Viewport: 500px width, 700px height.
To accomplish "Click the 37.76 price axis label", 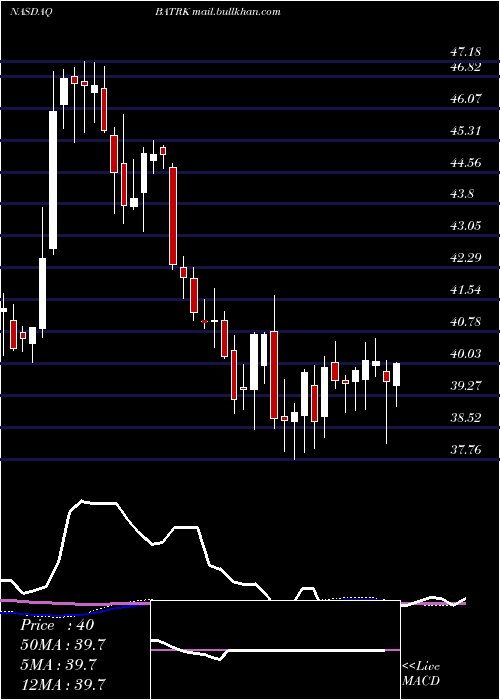I will [x=466, y=450].
